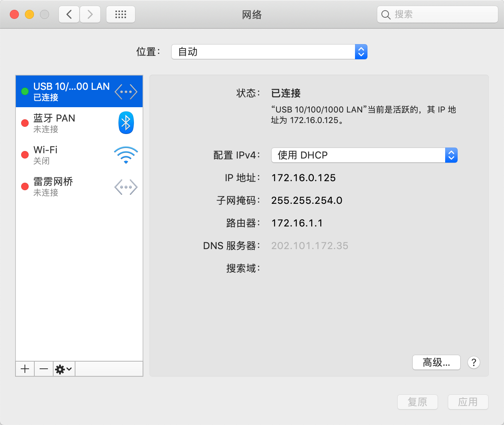Click DNS server field 202.101.172.35
Image resolution: width=504 pixels, height=425 pixels.
tap(310, 246)
